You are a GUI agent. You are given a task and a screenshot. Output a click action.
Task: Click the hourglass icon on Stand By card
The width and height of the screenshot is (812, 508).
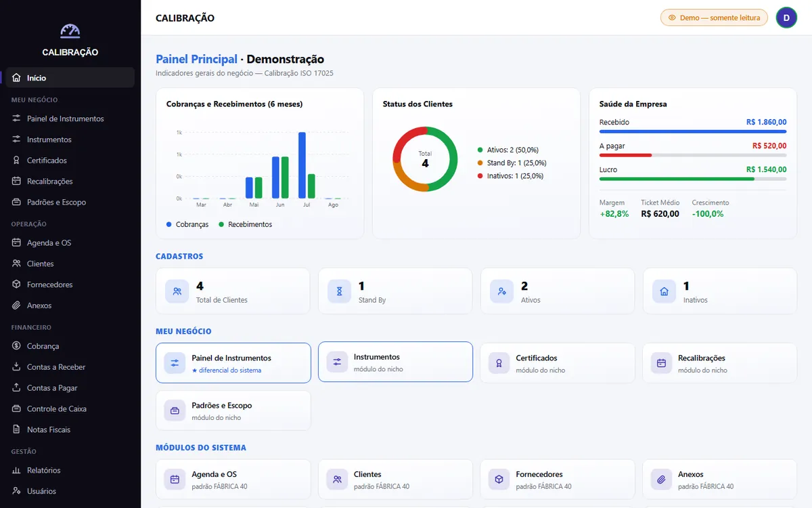coord(339,291)
